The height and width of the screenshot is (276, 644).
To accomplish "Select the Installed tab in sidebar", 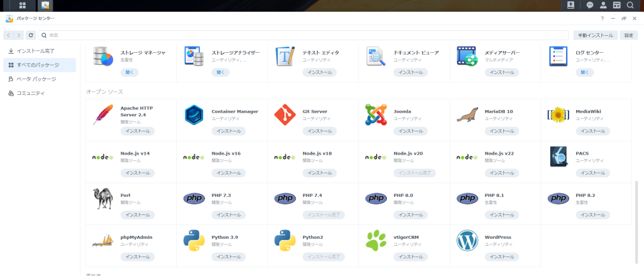I will 40,51.
